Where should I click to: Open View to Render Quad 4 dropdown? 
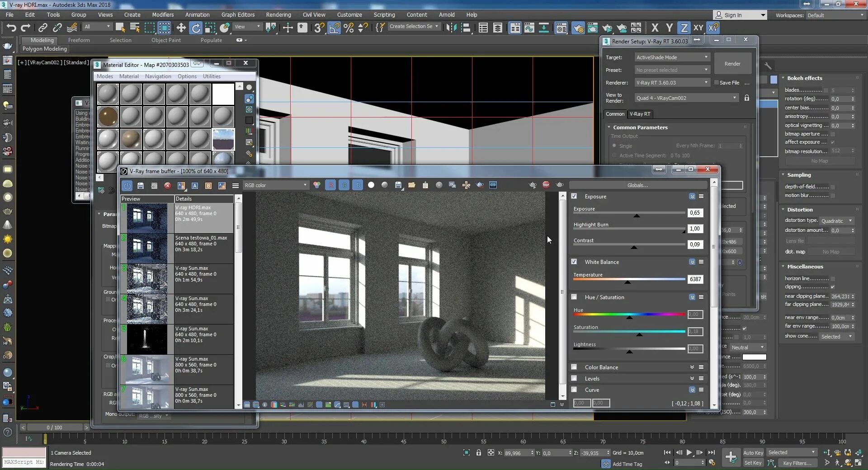[x=686, y=98]
